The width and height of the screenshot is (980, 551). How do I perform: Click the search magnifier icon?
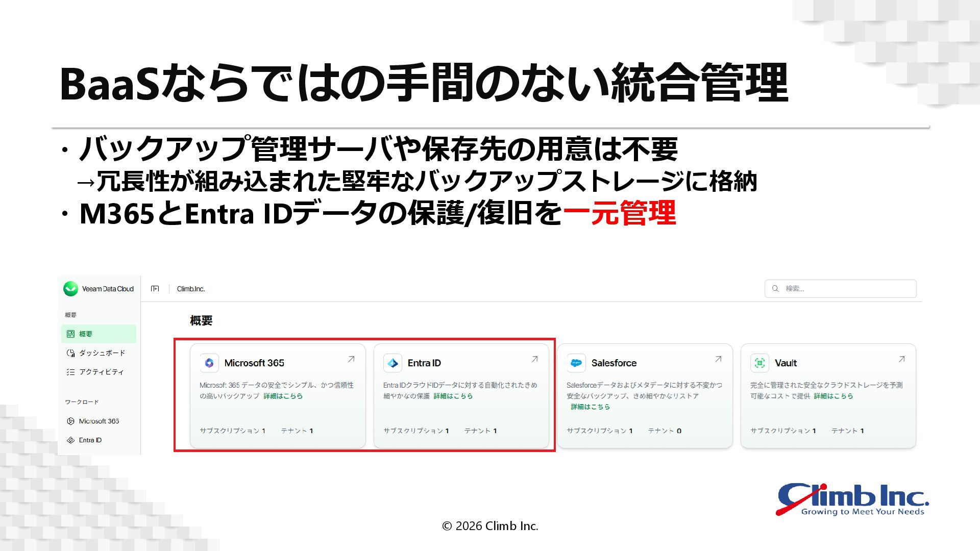tap(775, 289)
